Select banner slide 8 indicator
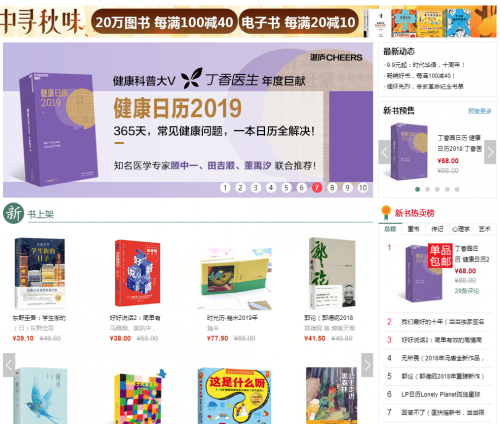 click(x=332, y=188)
